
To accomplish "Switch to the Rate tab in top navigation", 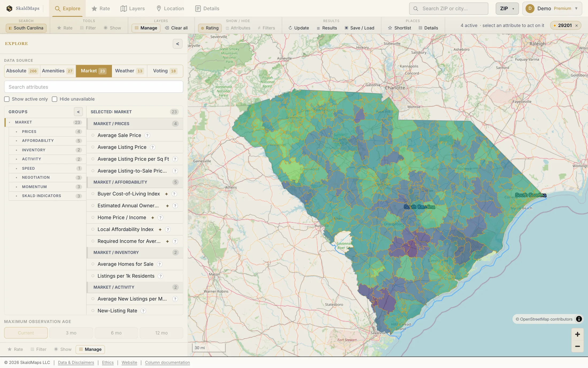I will 101,9.
